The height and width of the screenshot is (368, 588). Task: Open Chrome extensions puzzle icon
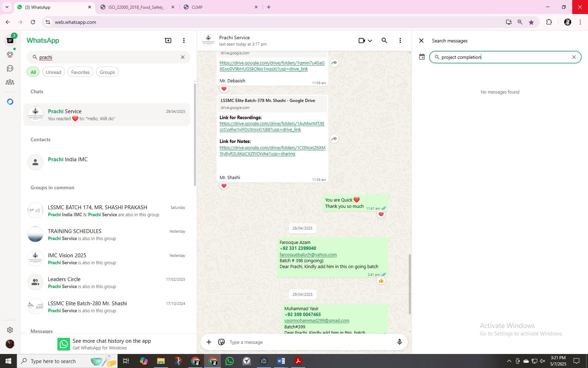point(549,22)
